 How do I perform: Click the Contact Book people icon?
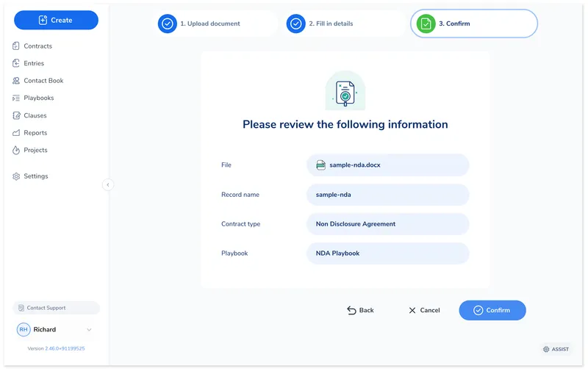tap(16, 81)
